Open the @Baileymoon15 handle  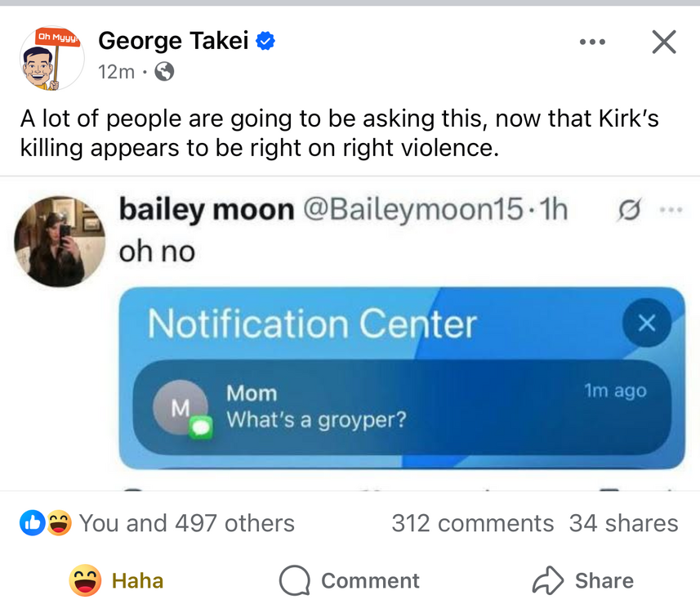(411, 211)
